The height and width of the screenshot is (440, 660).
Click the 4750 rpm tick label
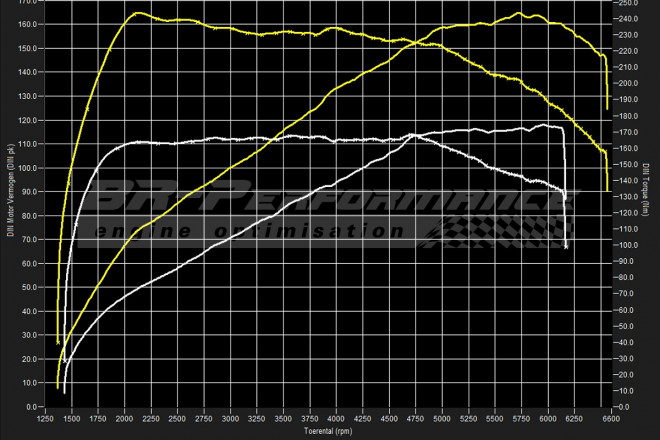(416, 417)
